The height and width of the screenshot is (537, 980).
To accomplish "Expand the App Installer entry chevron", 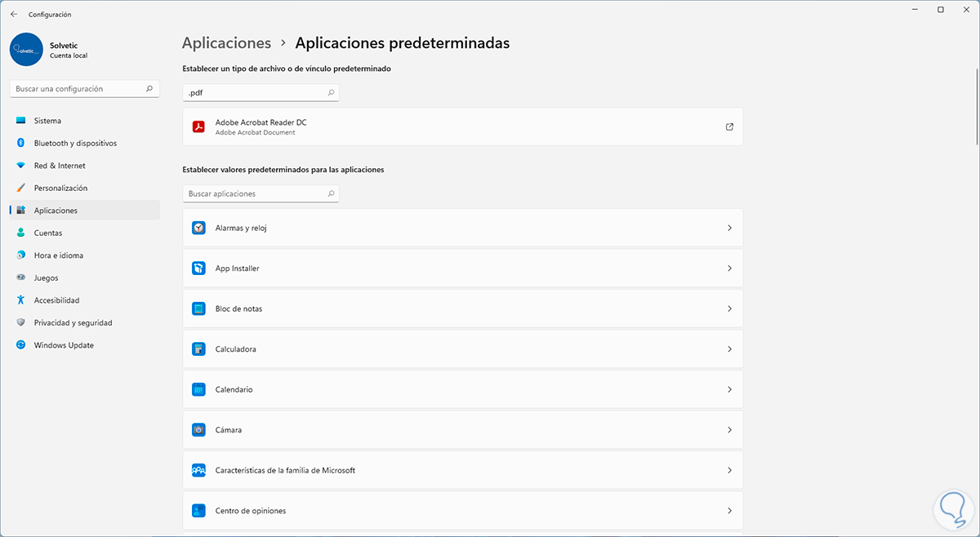I will [x=729, y=268].
